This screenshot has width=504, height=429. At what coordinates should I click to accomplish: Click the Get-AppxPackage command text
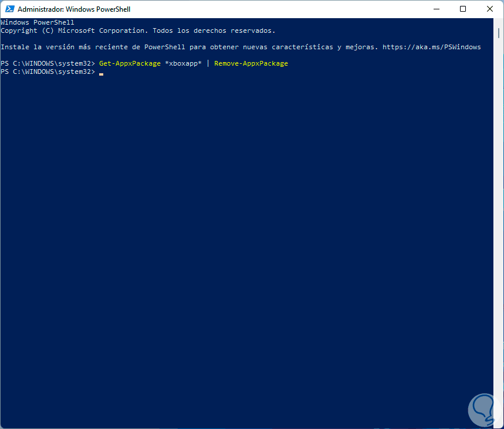click(x=130, y=63)
